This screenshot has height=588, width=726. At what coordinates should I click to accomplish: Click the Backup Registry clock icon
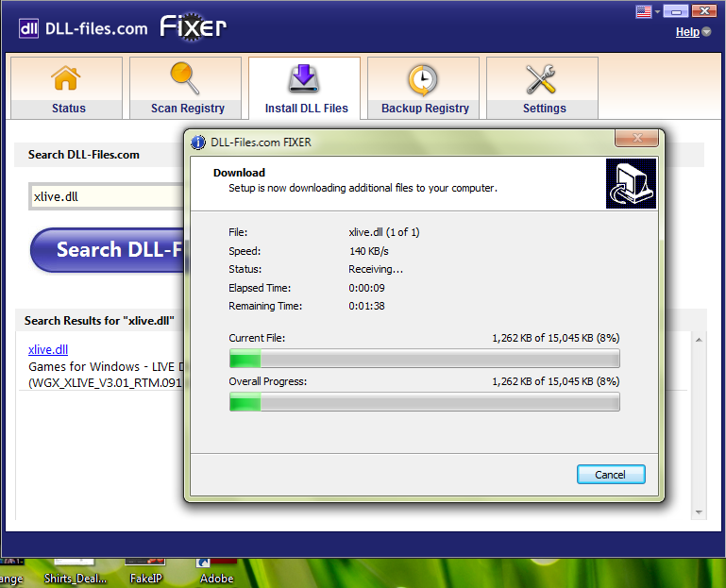tap(423, 80)
